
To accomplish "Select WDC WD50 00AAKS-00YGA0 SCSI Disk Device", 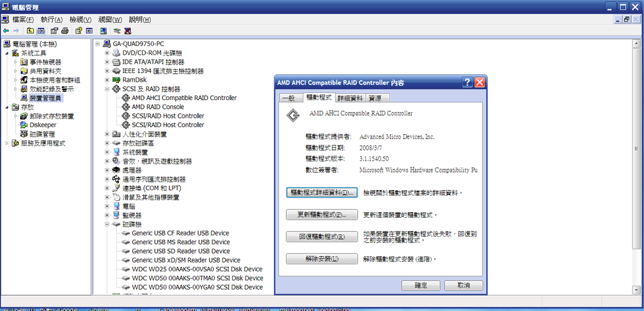I will click(198, 287).
